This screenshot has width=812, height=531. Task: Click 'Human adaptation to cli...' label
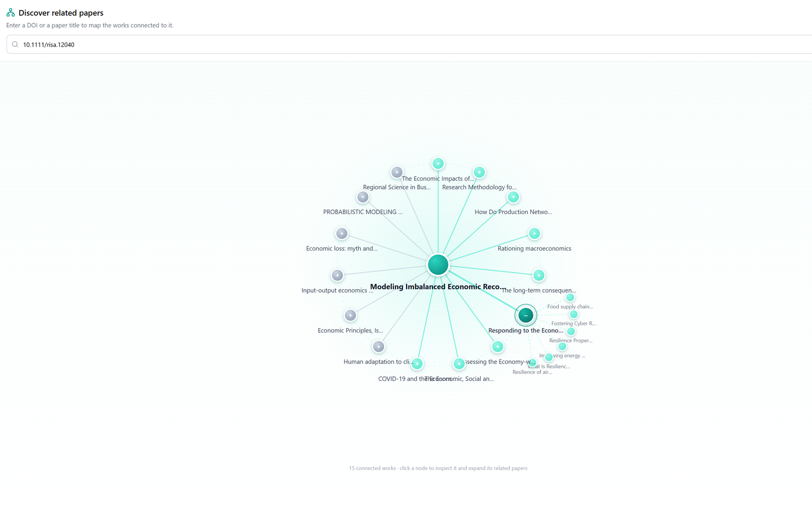pyautogui.click(x=379, y=362)
